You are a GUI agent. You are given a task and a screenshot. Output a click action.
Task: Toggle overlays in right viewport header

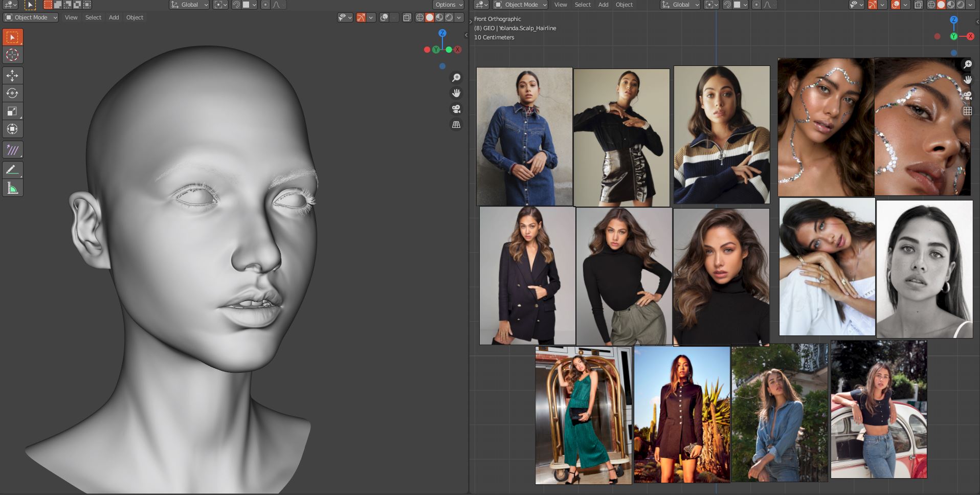point(896,5)
